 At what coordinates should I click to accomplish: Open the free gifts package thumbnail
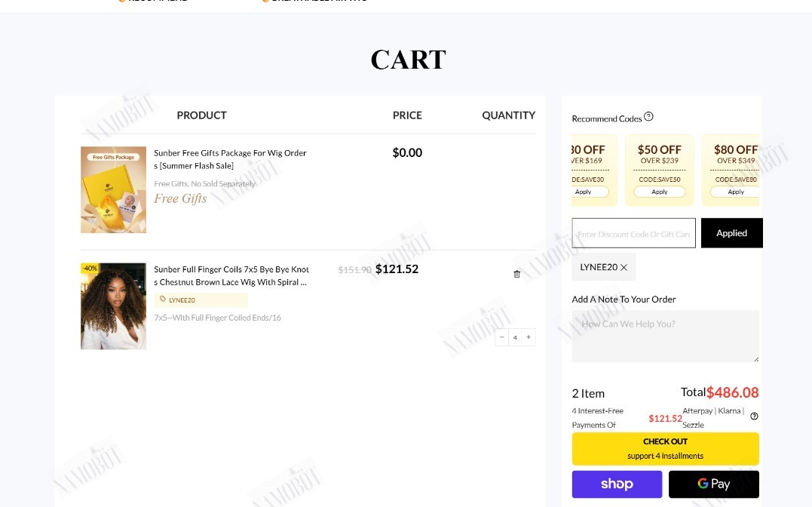(113, 189)
